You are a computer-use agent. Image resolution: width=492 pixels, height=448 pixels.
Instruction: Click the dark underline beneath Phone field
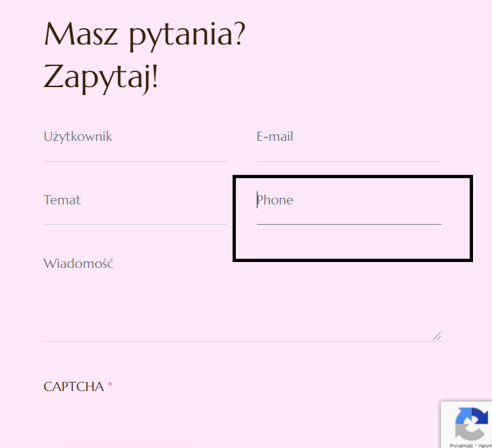click(x=349, y=224)
